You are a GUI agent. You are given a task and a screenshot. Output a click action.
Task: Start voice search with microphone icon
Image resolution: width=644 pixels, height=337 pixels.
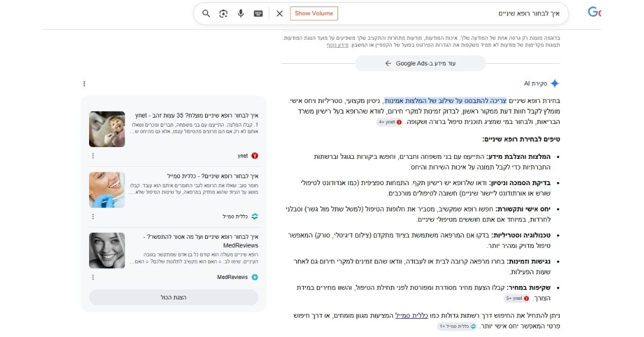click(x=241, y=13)
